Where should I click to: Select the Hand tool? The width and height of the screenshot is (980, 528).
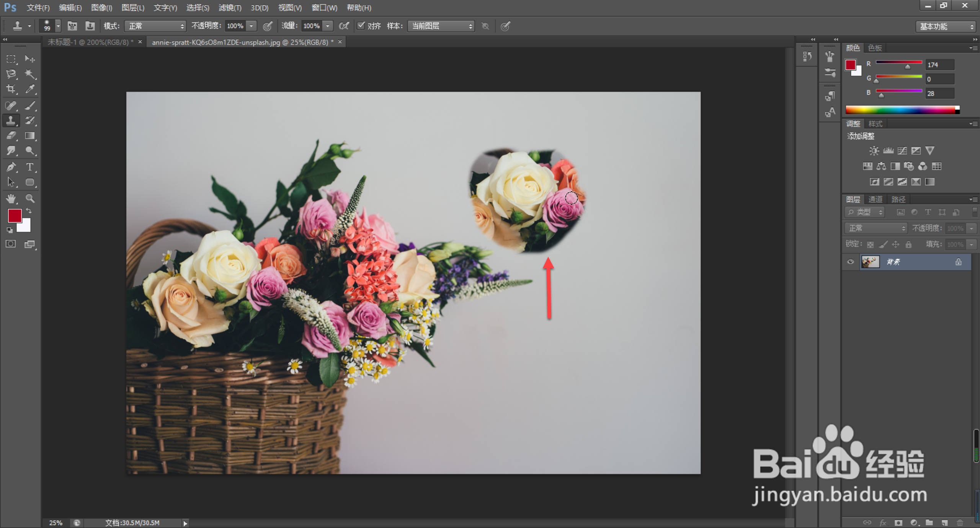coord(11,198)
